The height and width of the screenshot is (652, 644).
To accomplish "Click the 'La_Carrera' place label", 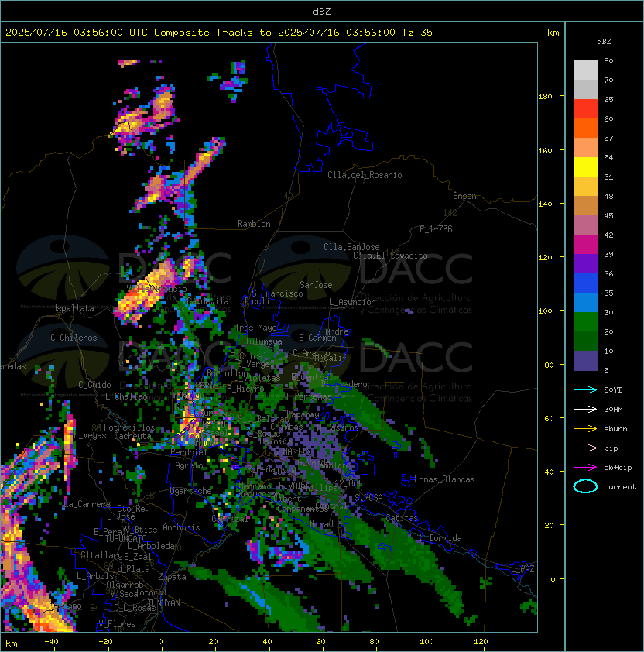I will (87, 504).
